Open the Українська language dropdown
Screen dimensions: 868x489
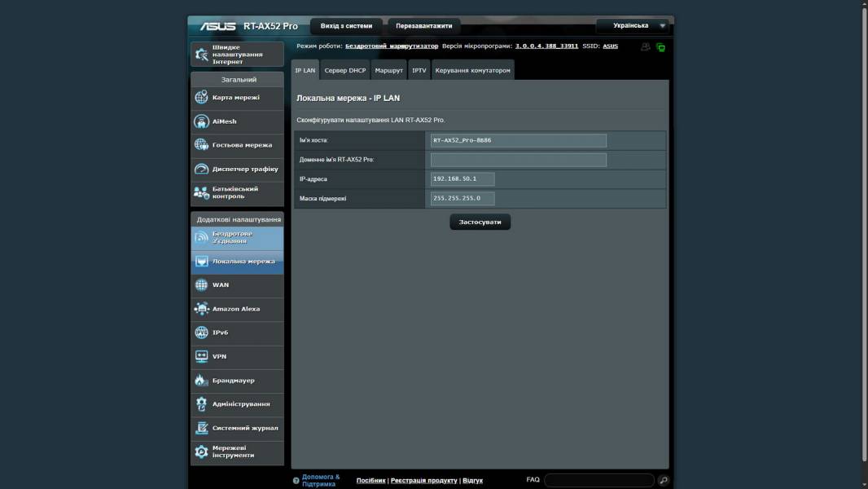pyautogui.click(x=632, y=26)
